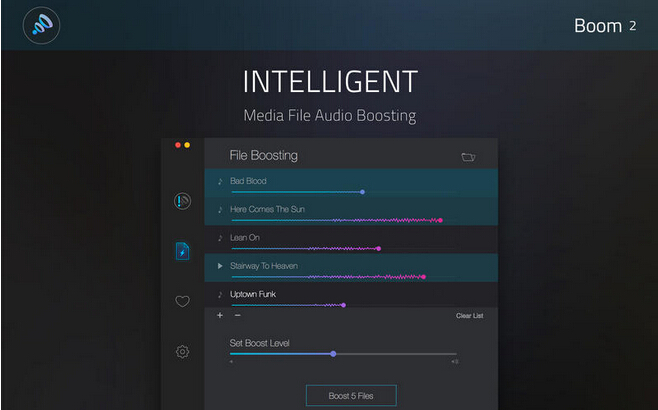The height and width of the screenshot is (410, 658).
Task: Click the Bad Blood progress slider handle
Action: coord(362,191)
